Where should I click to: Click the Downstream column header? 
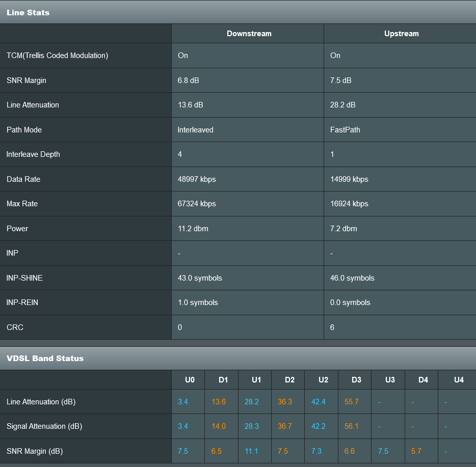pos(249,34)
